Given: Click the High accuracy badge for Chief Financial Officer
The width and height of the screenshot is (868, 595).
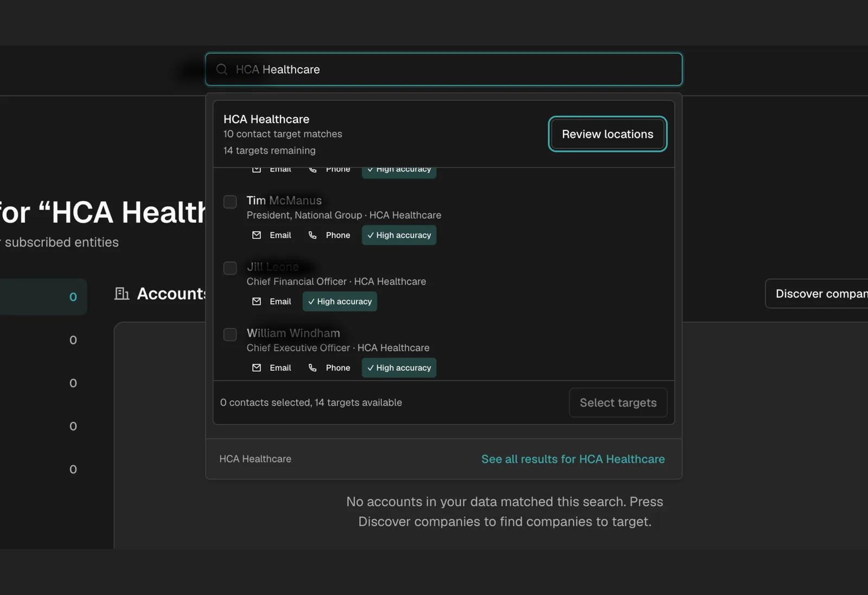Looking at the screenshot, I should (x=340, y=301).
